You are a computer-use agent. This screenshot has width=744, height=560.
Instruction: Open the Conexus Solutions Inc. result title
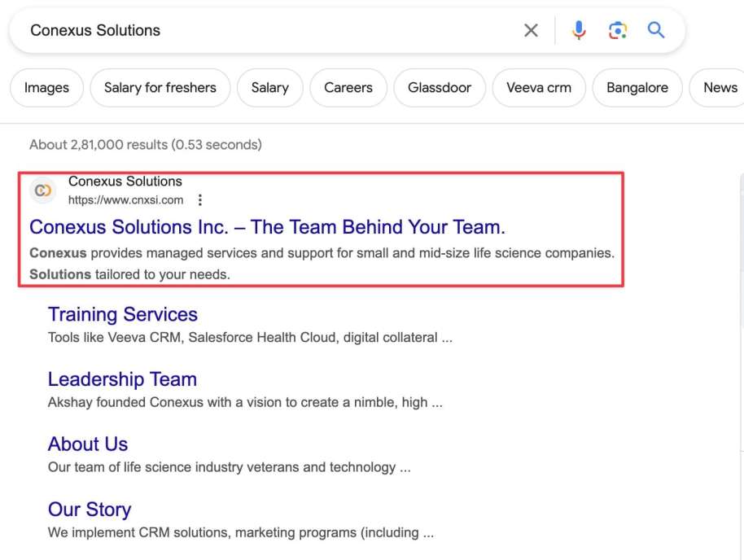(x=267, y=227)
